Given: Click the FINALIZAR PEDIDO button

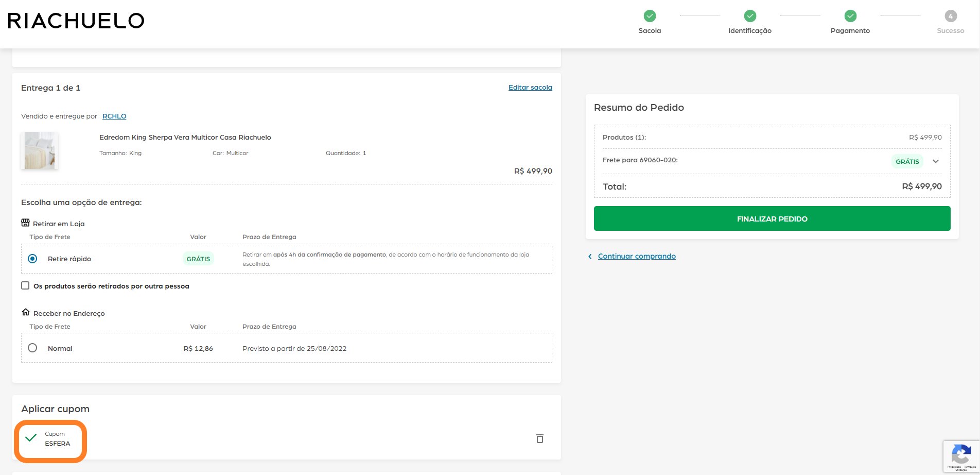Looking at the screenshot, I should click(772, 218).
